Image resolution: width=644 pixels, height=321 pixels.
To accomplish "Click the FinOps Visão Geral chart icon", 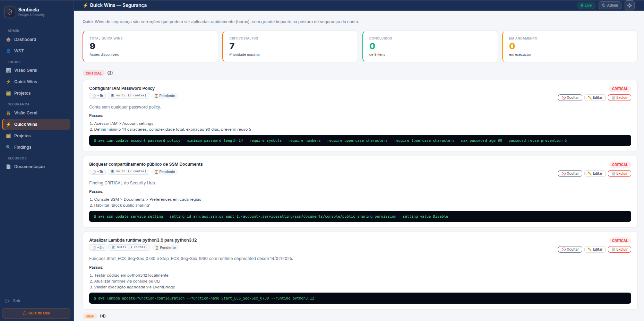I will pyautogui.click(x=8, y=70).
